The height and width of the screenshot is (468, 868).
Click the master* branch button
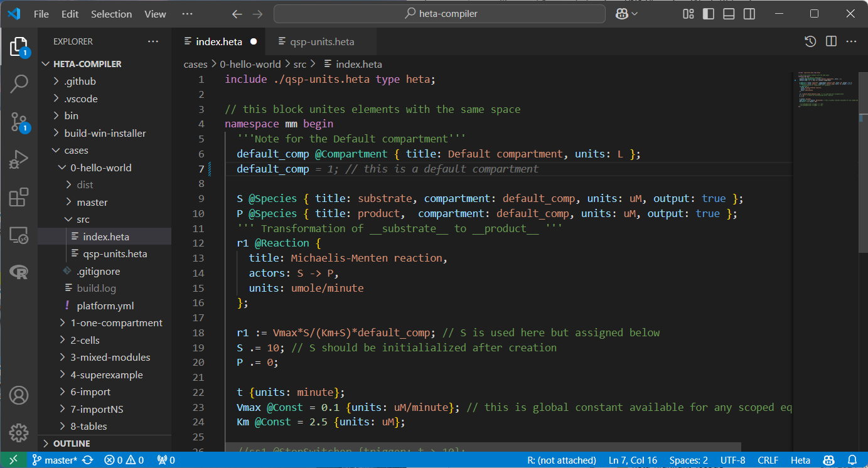tap(55, 460)
